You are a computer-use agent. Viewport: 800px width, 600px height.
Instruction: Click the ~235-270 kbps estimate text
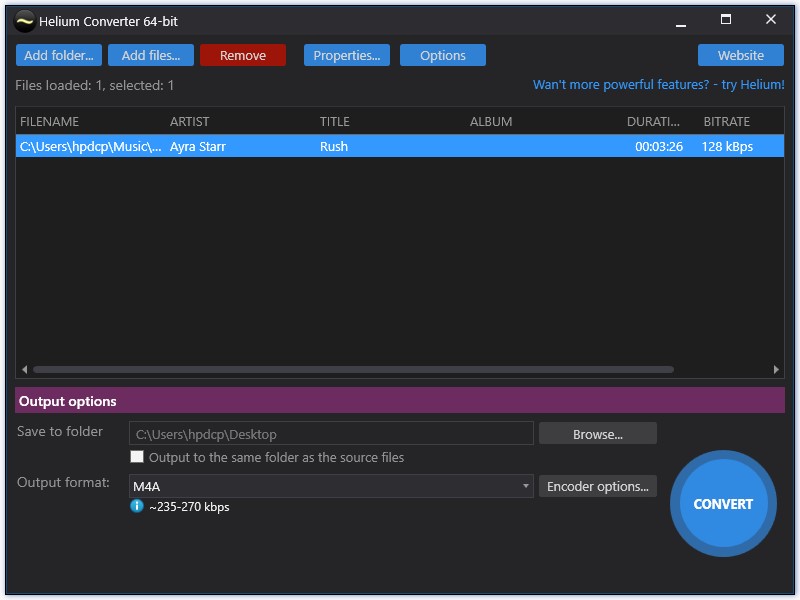(x=189, y=507)
